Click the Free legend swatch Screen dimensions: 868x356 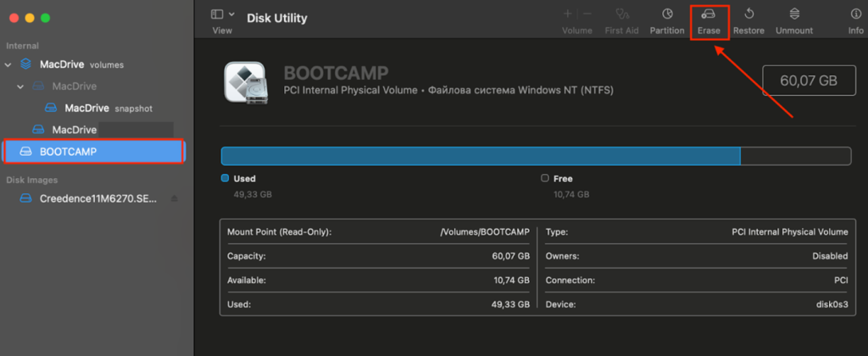(545, 178)
